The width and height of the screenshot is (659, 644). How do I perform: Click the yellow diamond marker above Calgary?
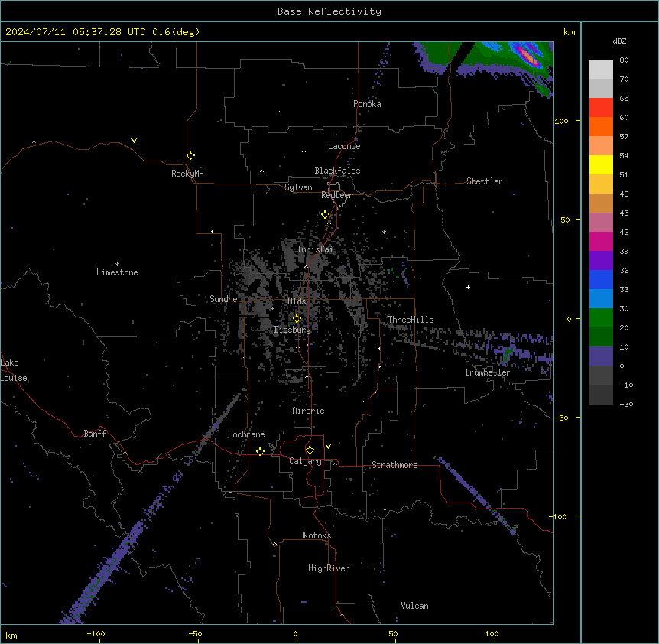310,450
